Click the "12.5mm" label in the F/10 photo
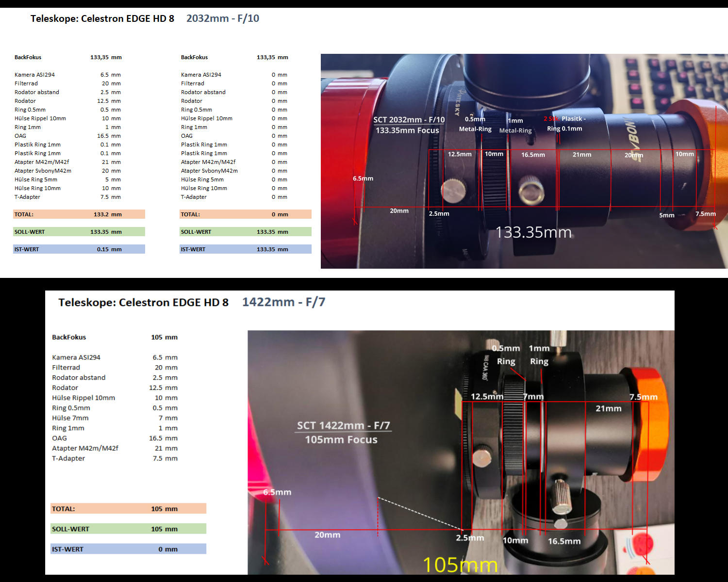Viewport: 728px width, 582px height. (460, 154)
